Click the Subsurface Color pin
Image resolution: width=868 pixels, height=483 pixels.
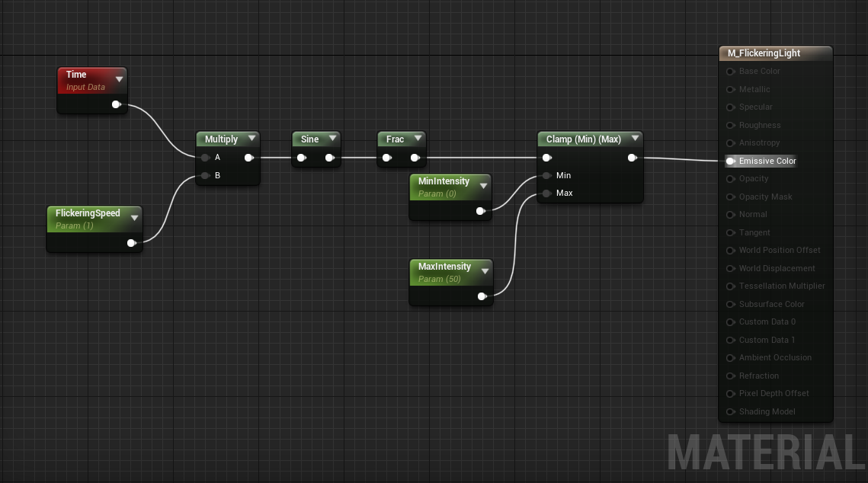tap(731, 304)
